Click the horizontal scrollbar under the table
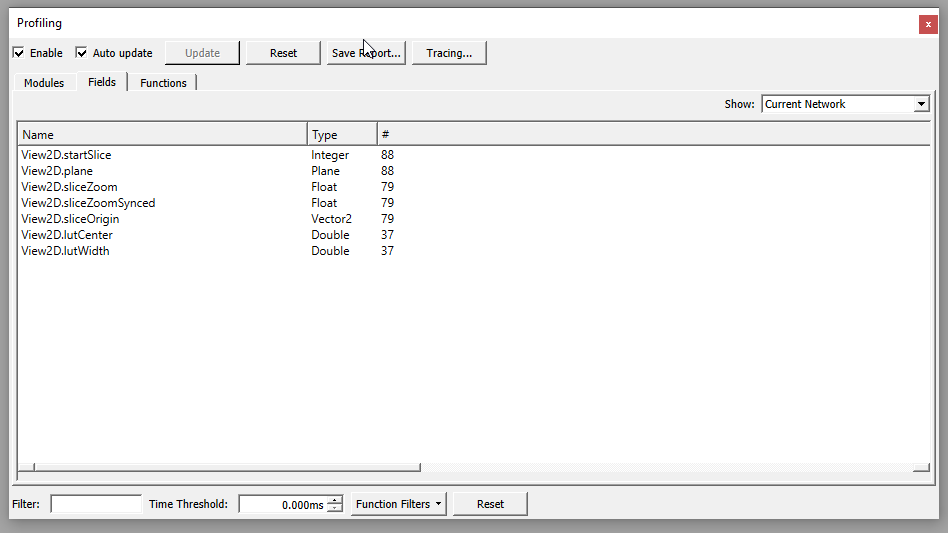This screenshot has height=533, width=948. point(227,467)
